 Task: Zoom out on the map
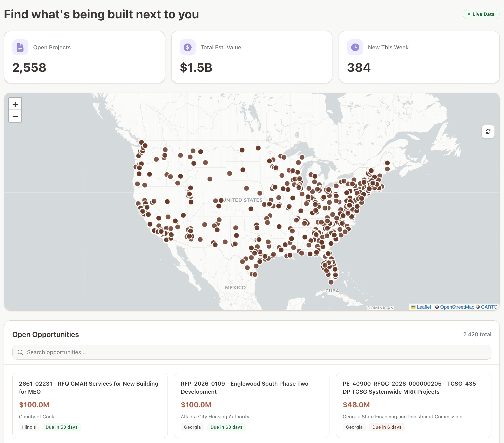(x=15, y=117)
